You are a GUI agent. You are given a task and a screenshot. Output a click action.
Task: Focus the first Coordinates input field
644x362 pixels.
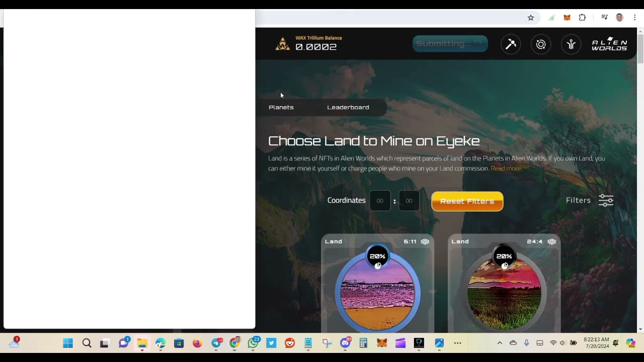pos(380,201)
